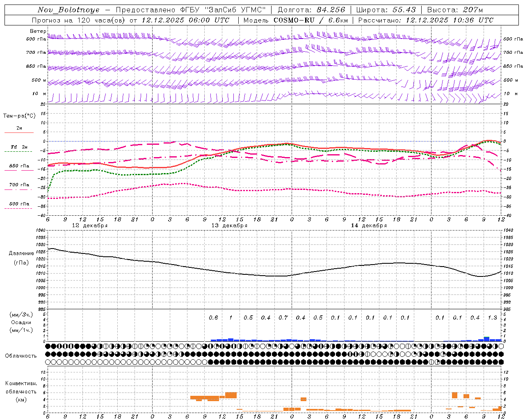Select the "Прогноз на 120 часа(ов)" text

pyautogui.click(x=79, y=20)
